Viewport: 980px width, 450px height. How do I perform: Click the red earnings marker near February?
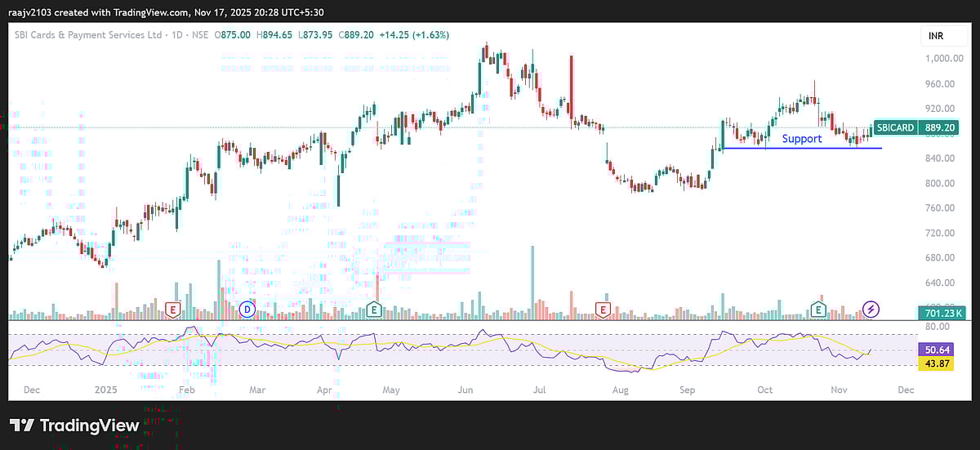coord(172,310)
